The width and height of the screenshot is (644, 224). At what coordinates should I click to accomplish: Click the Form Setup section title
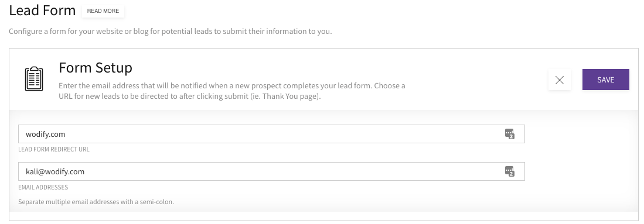click(x=96, y=67)
